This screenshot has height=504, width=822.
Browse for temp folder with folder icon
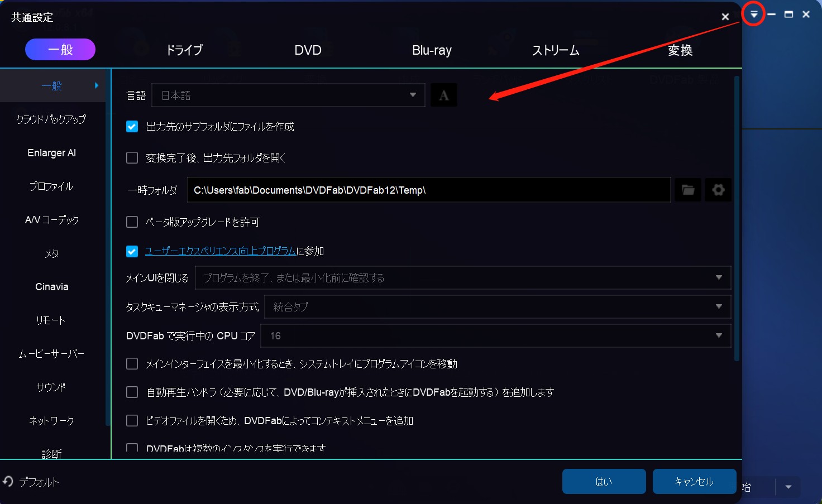click(x=688, y=190)
